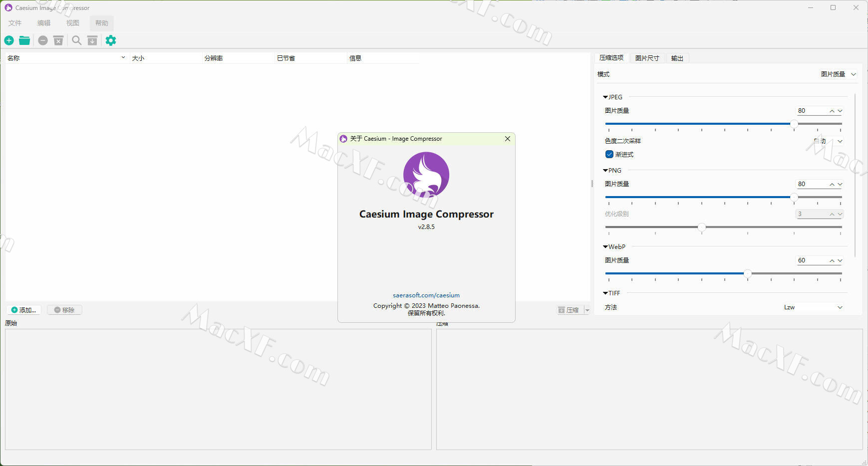Screen dimensions: 868x466
Task: Switch to the 压缩选项 tab
Action: [611, 58]
